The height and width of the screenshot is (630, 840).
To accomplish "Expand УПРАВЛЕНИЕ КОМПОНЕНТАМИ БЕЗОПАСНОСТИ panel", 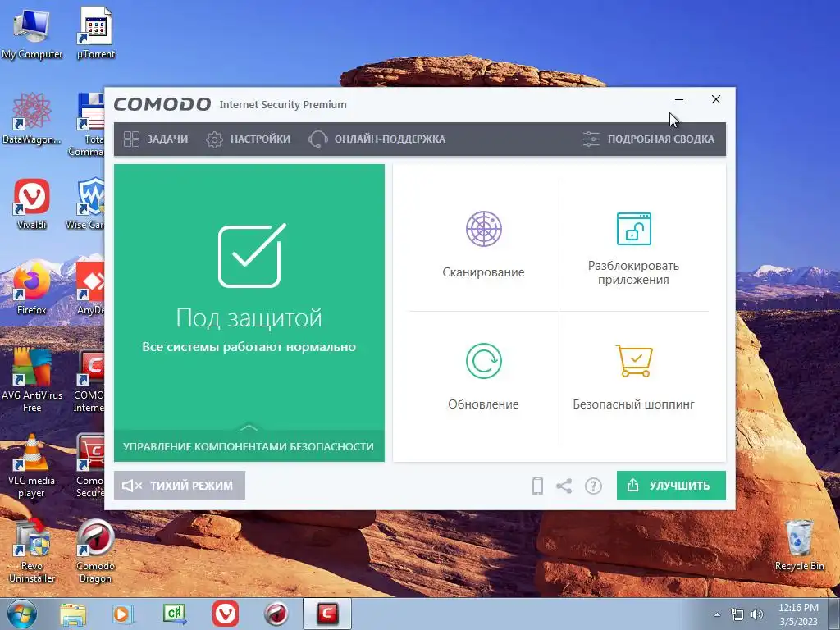I will [249, 445].
